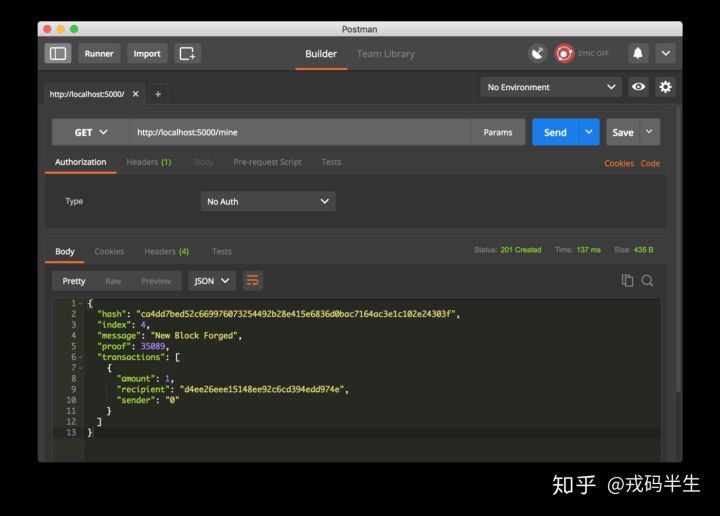Select the Authorization request tab
The image size is (720, 516).
pyautogui.click(x=80, y=162)
